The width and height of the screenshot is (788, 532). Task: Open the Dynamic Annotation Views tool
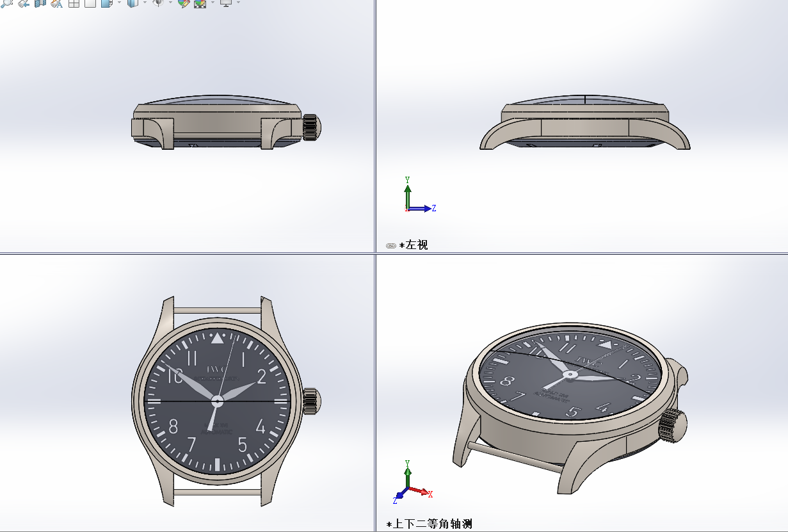pyautogui.click(x=56, y=3)
